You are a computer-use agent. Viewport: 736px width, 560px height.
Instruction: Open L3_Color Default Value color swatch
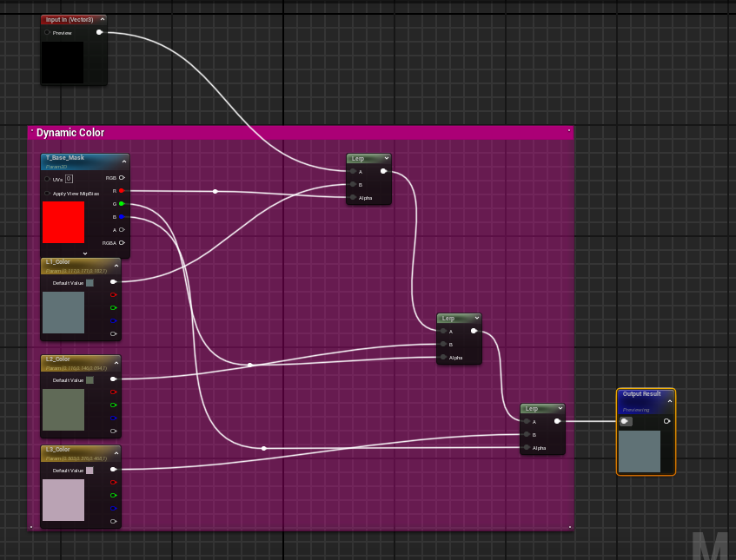(90, 471)
